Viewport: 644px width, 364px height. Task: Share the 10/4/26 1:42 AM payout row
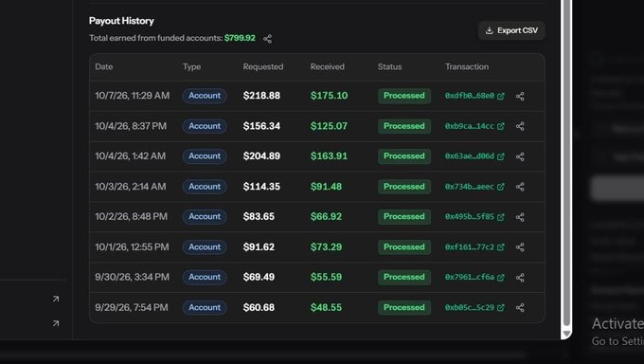pos(520,156)
